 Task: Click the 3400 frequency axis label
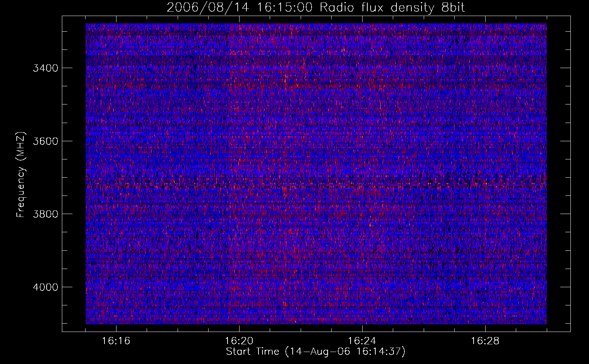click(x=46, y=68)
